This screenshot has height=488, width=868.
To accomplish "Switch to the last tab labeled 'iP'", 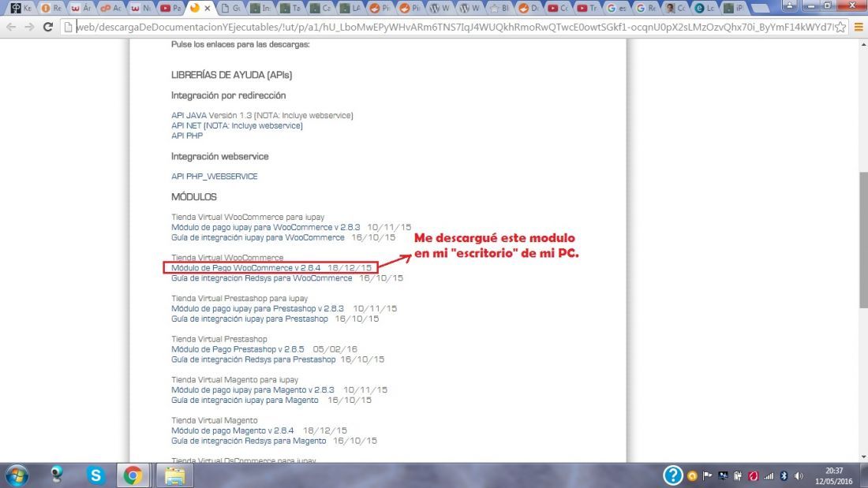I will [735, 9].
